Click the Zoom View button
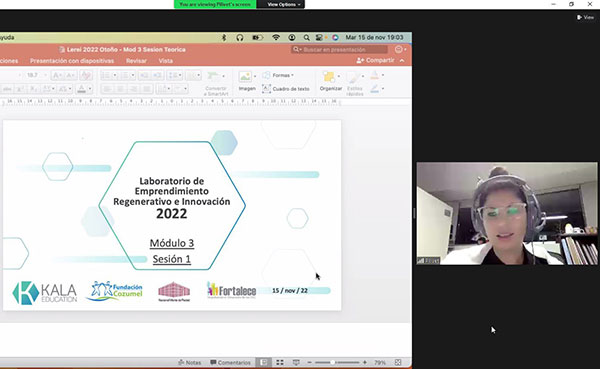This screenshot has width=600, height=369. click(586, 17)
